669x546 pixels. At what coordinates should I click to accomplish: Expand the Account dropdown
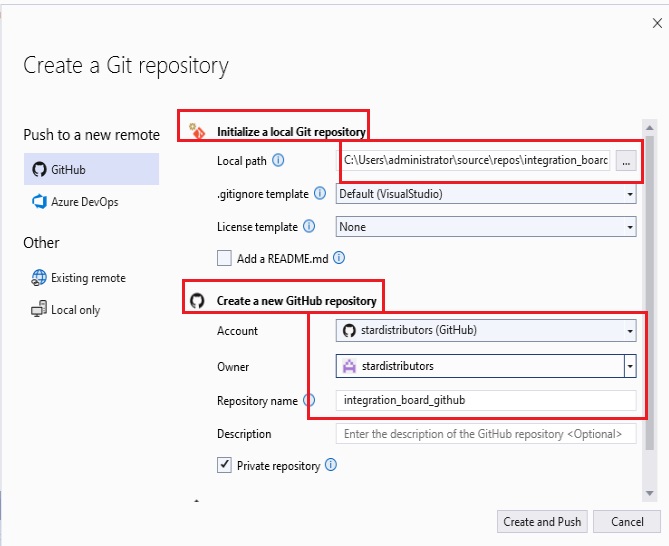coord(486,331)
